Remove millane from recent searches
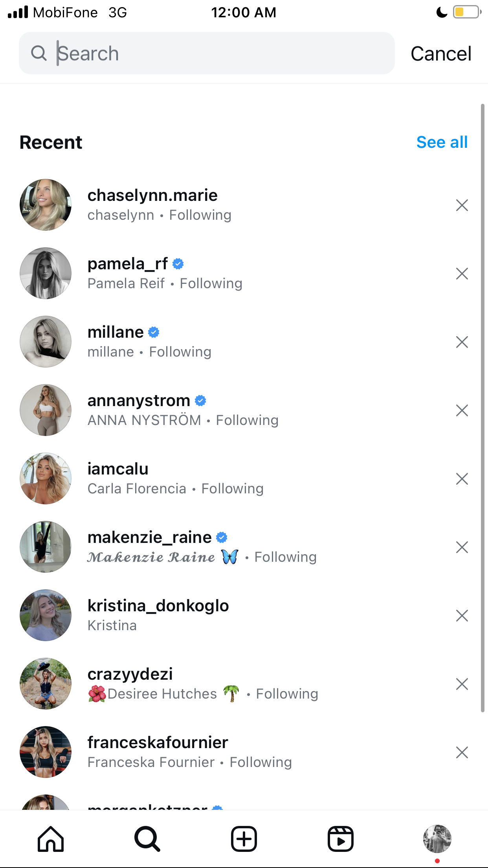 (x=462, y=342)
